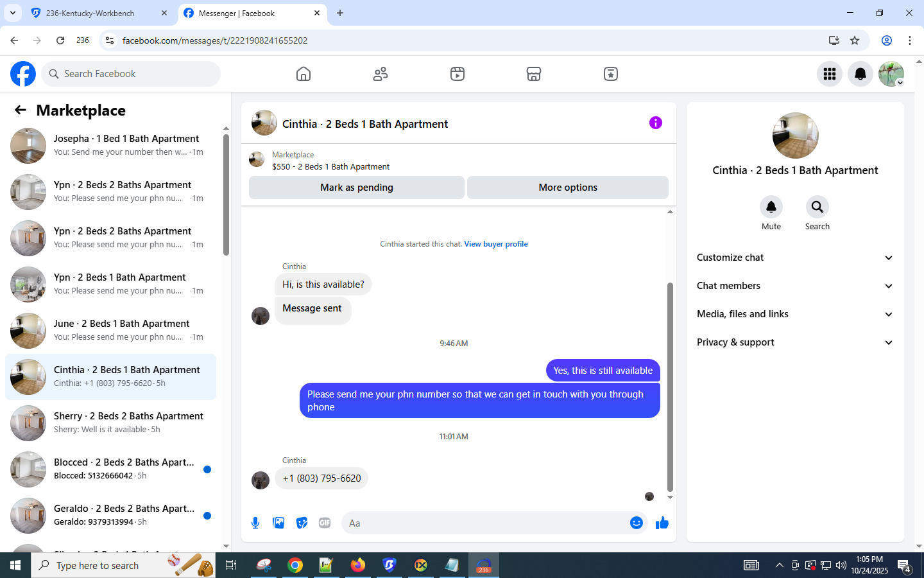
Task: Open the Friends icon in top navigation
Action: click(381, 74)
